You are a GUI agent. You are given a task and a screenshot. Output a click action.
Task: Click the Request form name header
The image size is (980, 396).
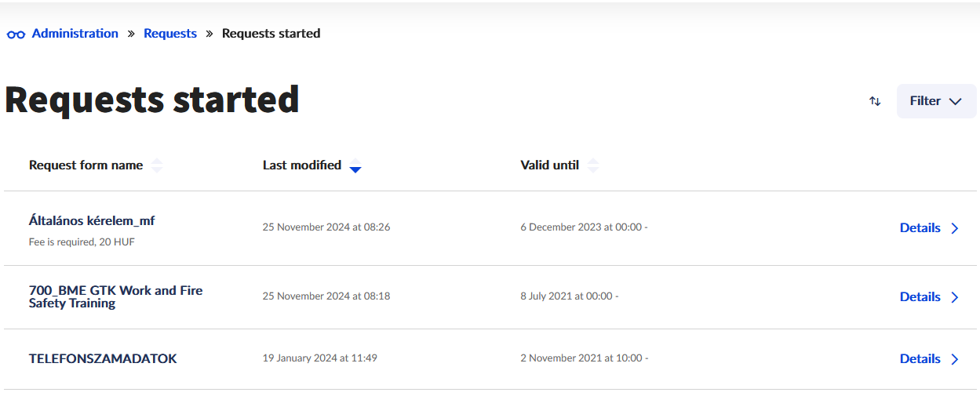point(86,165)
